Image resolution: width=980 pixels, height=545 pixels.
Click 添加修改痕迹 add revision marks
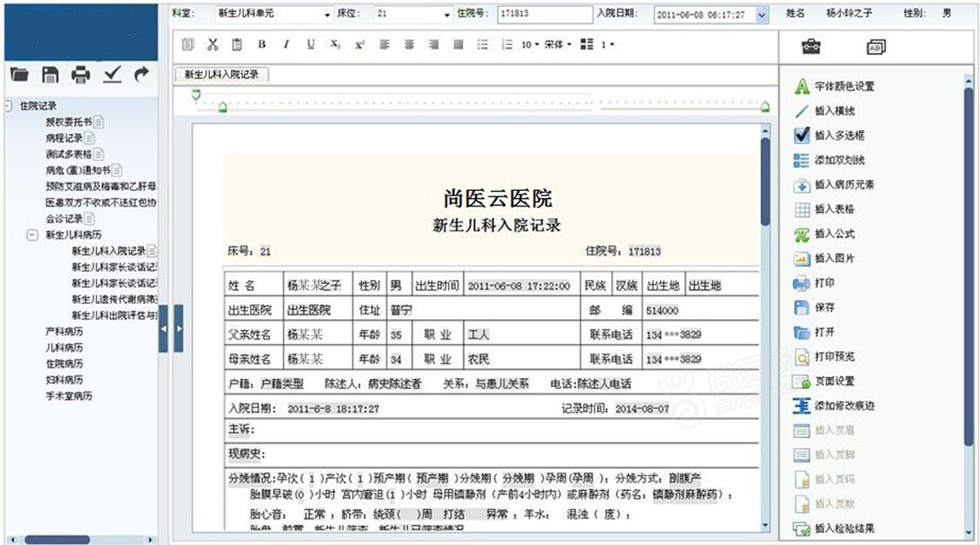pyautogui.click(x=834, y=406)
